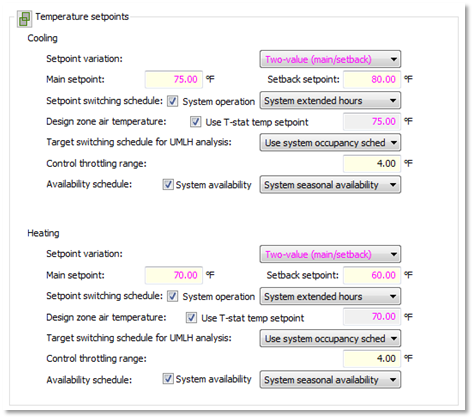
Task: Toggle Cooling System operation checkbox
Action: point(172,101)
